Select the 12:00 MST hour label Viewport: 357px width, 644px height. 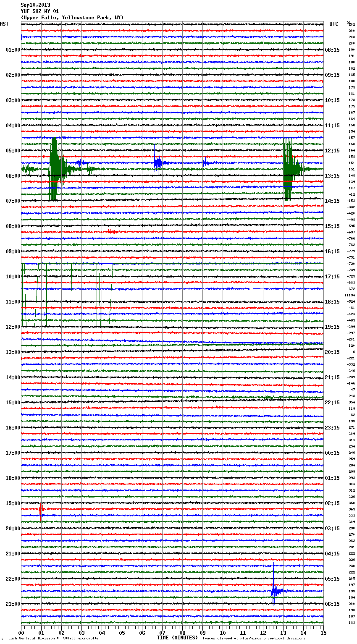13,327
